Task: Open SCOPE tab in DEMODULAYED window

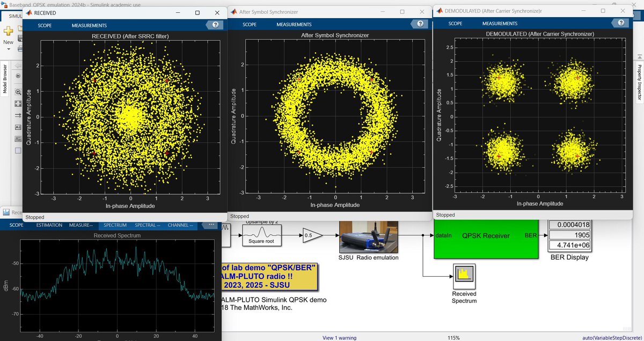Action: [x=455, y=24]
